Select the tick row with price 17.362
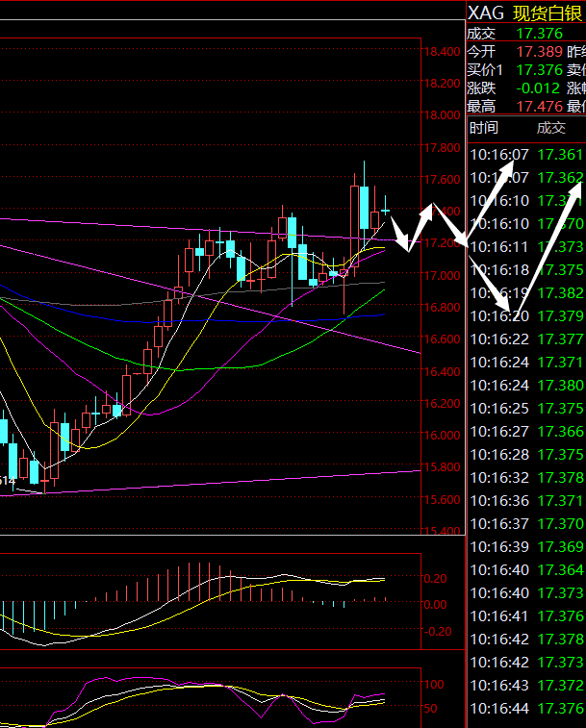Screen dimensions: 586x728 click(526, 178)
